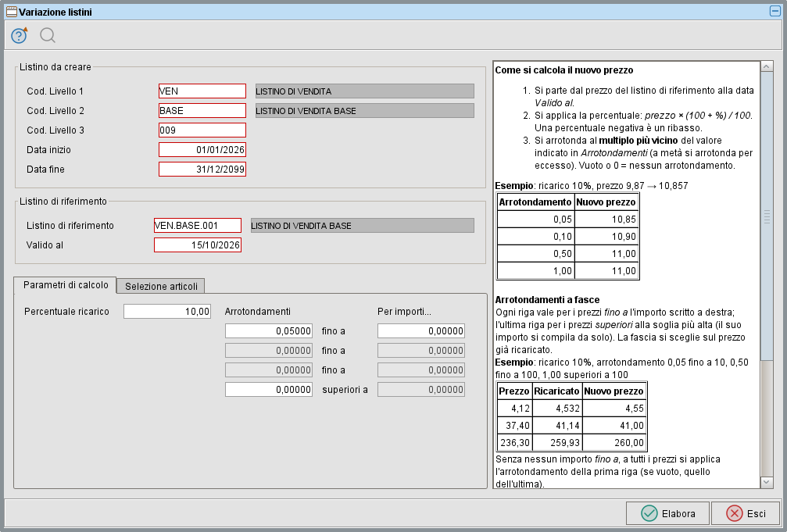Focus the Cod. Livello 3 field 009

[x=202, y=130]
